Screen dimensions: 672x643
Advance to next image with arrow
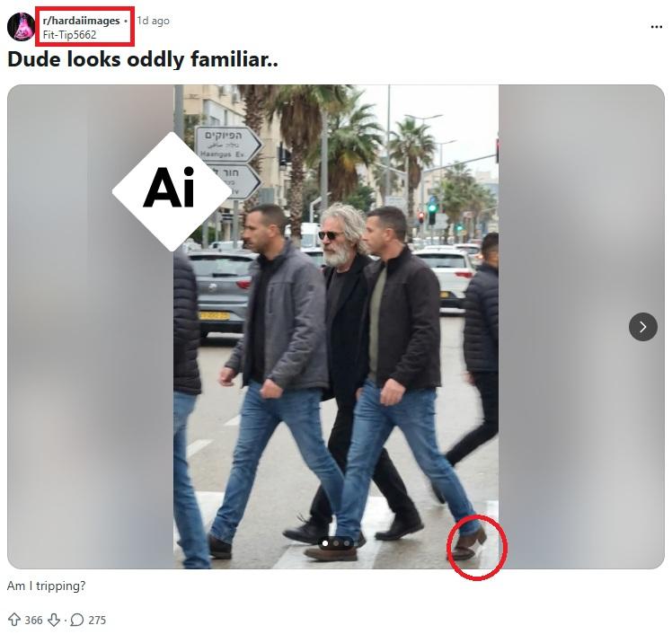(643, 327)
